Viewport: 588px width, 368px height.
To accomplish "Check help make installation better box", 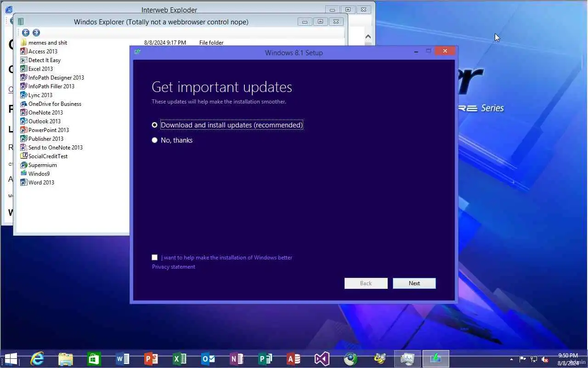I will [154, 258].
